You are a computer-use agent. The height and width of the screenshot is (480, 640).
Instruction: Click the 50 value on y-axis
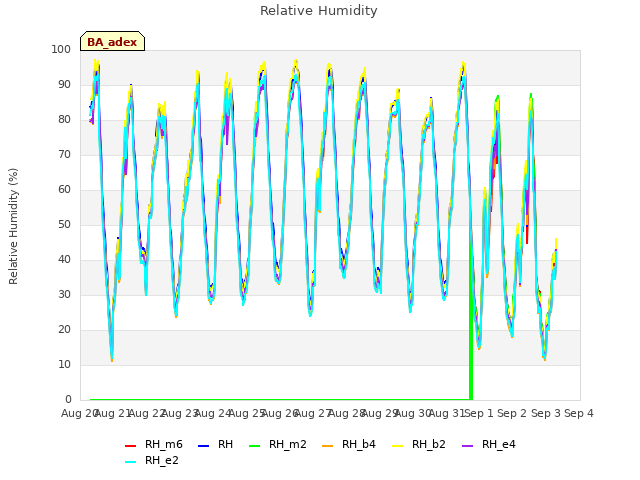coord(64,225)
